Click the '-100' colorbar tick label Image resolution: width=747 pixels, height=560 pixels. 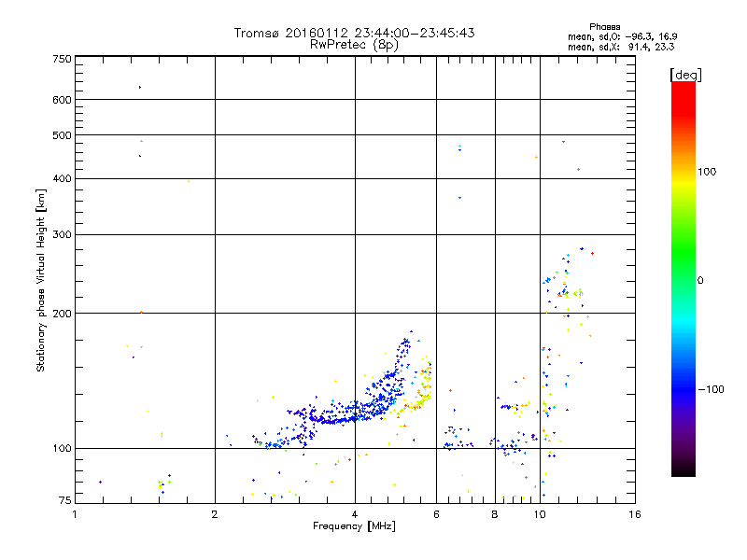tap(711, 389)
